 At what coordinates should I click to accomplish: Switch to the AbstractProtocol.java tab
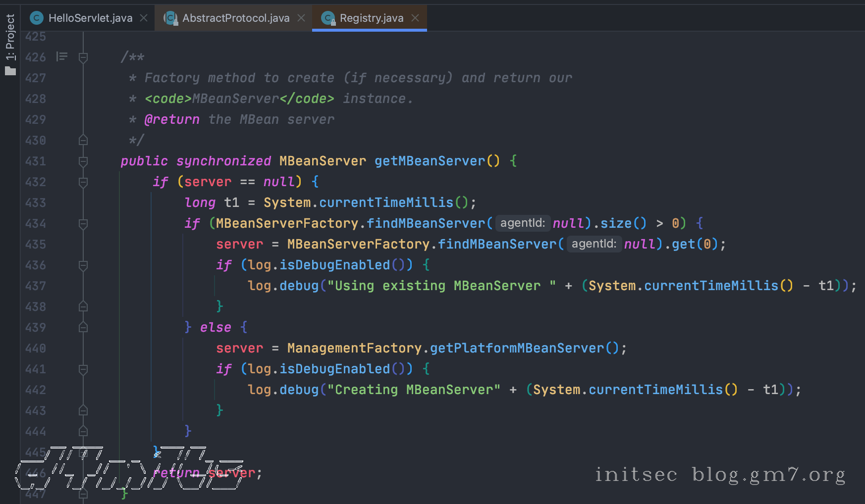tap(235, 18)
